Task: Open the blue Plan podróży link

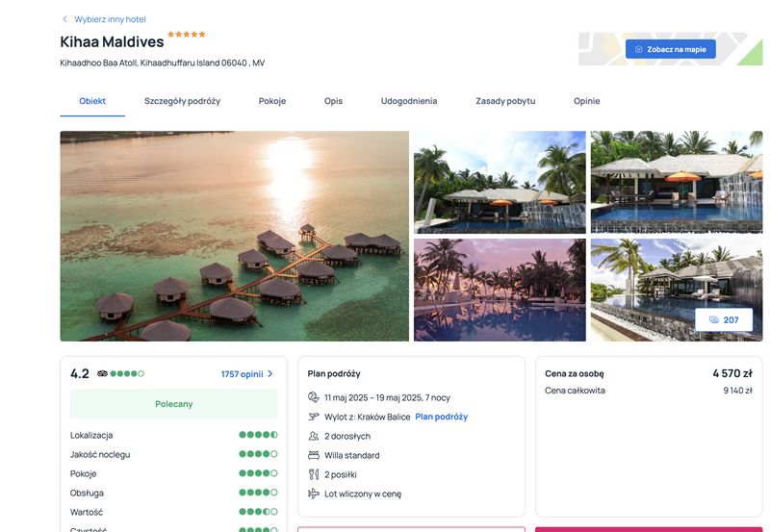Action: tap(442, 417)
